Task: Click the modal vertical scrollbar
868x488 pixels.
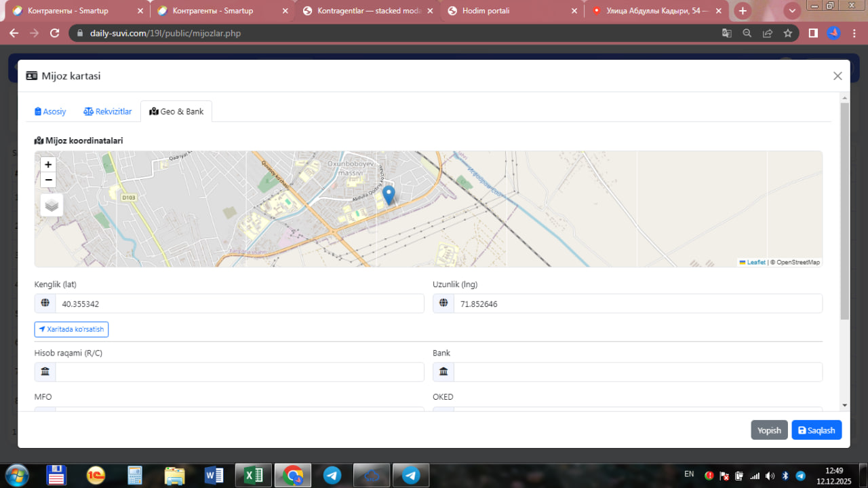Action: point(844,210)
